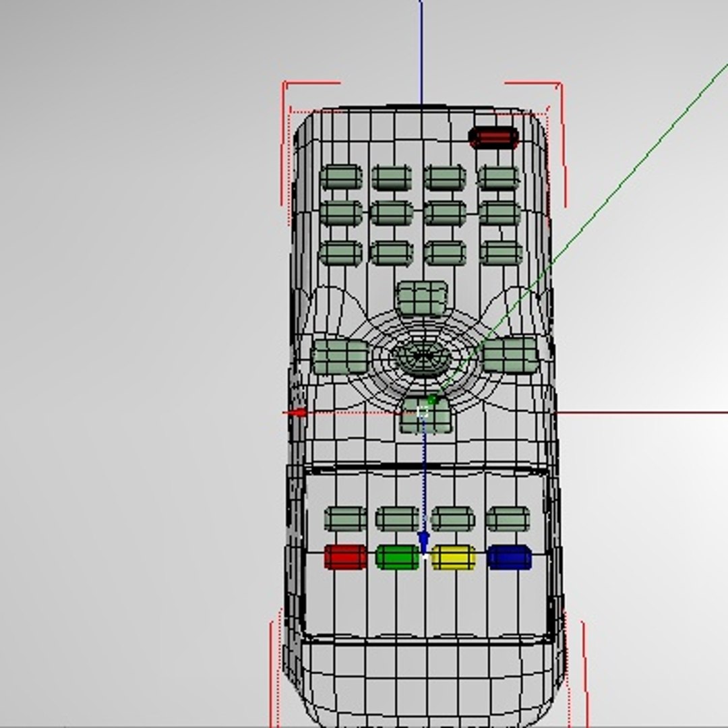Viewport: 728px width, 728px height.
Task: Click the red gizmo arrow handle
Action: pyautogui.click(x=297, y=413)
